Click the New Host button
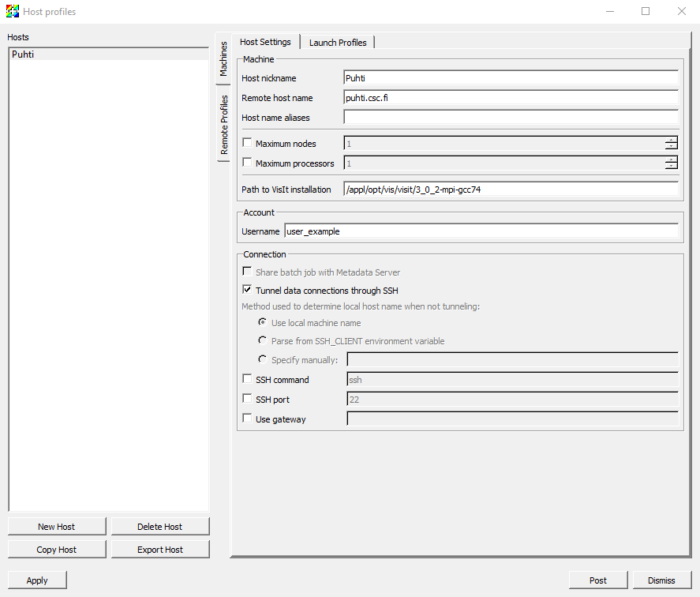Screen dimensions: 700x597 (56, 527)
